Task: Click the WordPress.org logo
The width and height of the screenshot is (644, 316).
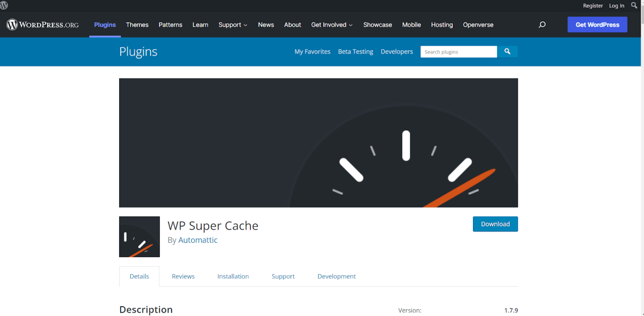Action: tap(43, 25)
